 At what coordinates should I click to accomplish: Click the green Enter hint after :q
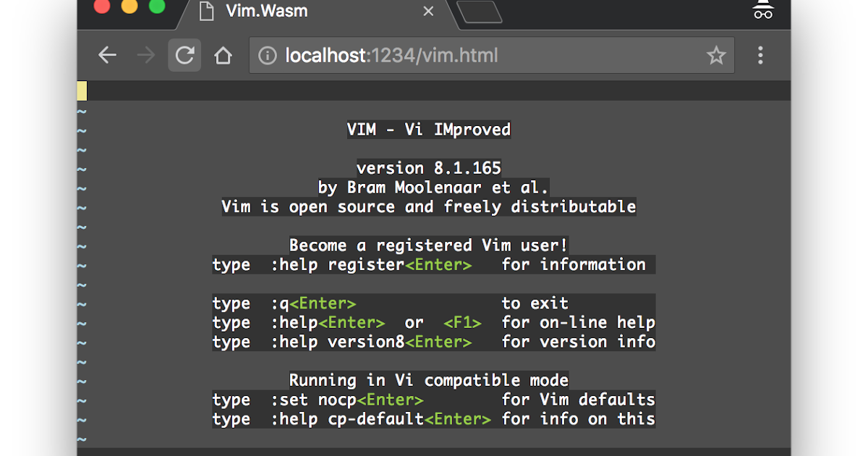pyautogui.click(x=323, y=303)
